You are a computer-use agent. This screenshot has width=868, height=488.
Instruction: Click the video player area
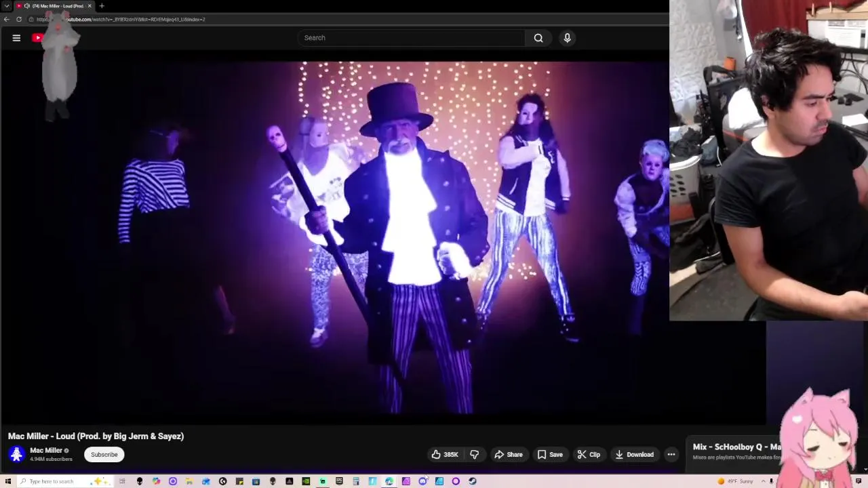[334, 237]
